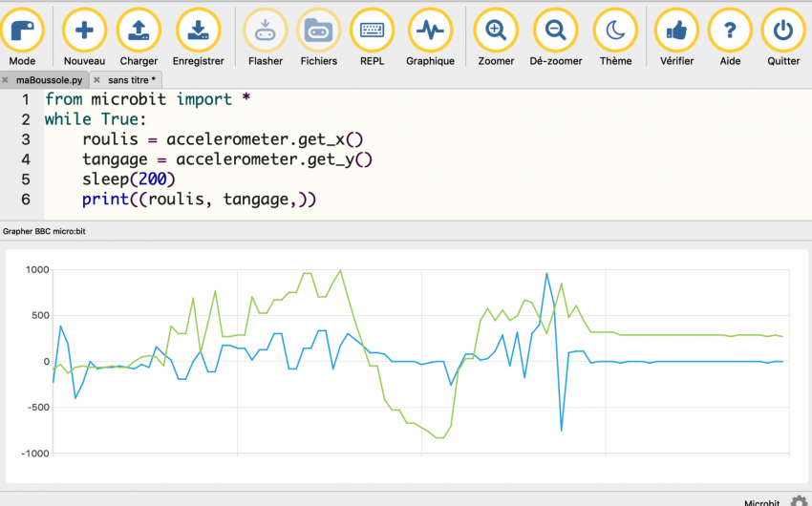Image resolution: width=812 pixels, height=506 pixels.
Task: Save the script with Enregistrer
Action: pyautogui.click(x=199, y=37)
